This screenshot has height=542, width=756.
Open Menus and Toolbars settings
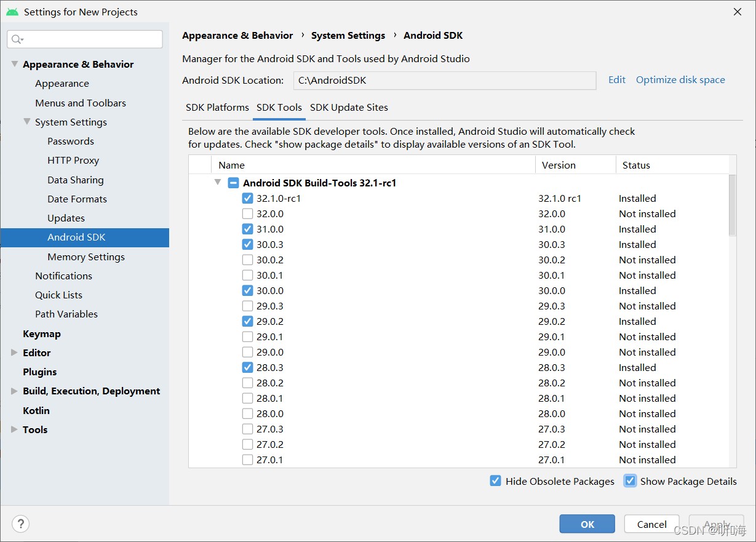click(x=81, y=103)
